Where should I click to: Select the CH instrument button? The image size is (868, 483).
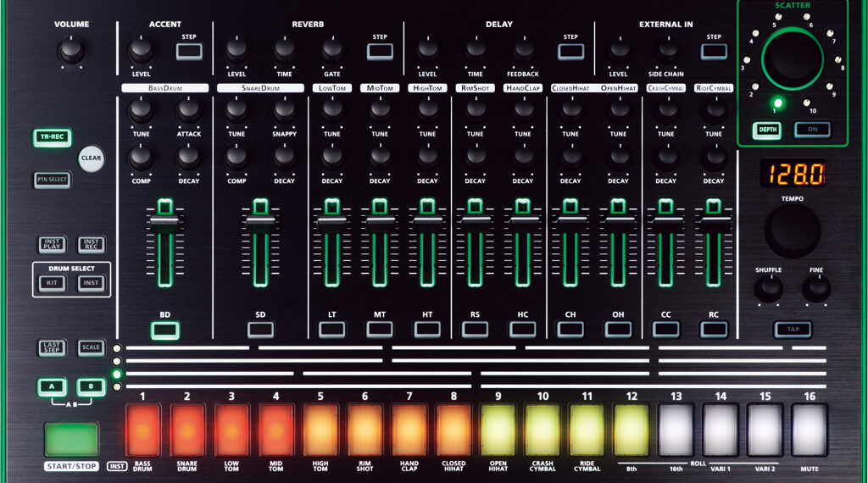(570, 330)
